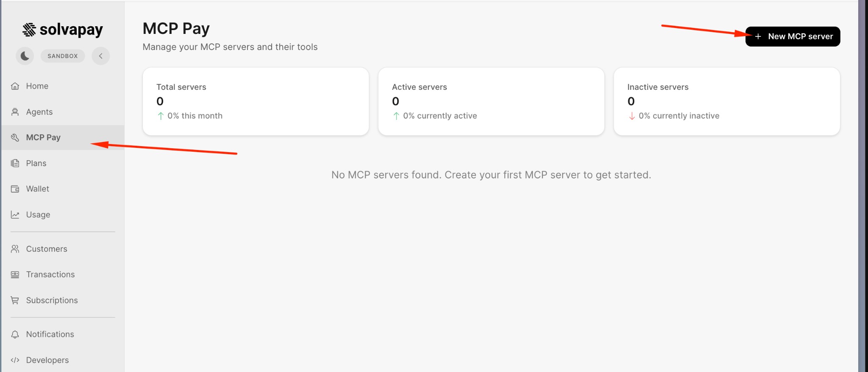Select the Total servers card
The image size is (868, 372).
coord(256,101)
